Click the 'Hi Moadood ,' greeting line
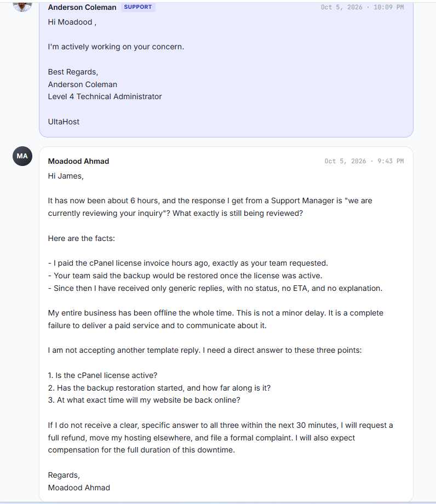 (72, 22)
